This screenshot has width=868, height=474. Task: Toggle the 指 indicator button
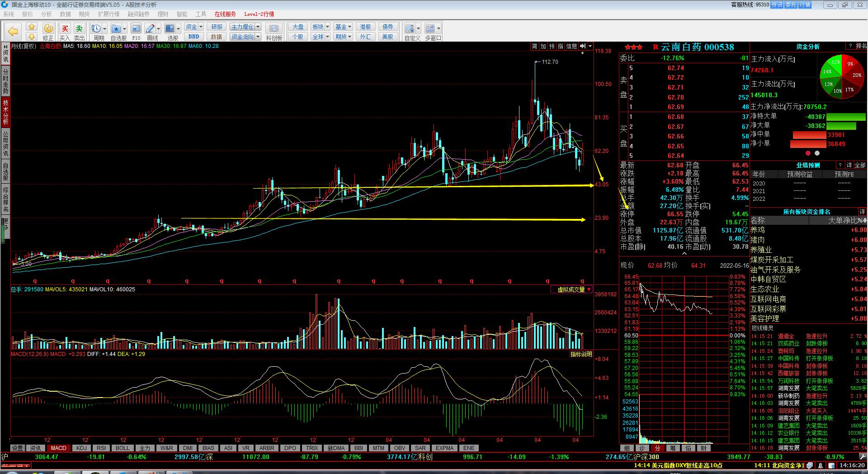(x=561, y=46)
